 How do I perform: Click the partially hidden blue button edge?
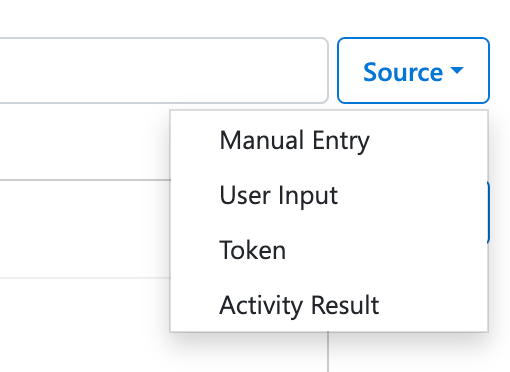(x=488, y=213)
